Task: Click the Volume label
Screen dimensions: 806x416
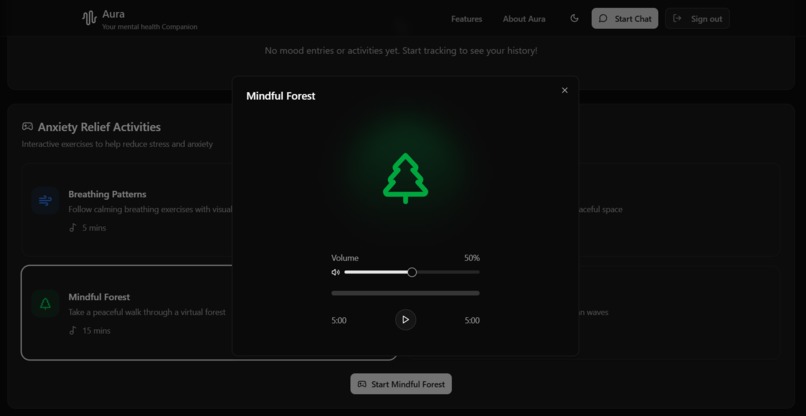Action: [345, 258]
